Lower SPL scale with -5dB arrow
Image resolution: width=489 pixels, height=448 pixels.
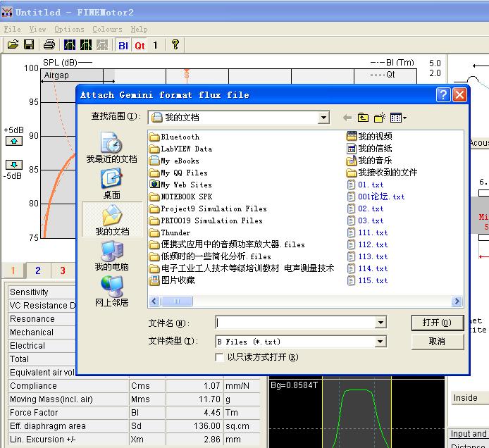[14, 164]
